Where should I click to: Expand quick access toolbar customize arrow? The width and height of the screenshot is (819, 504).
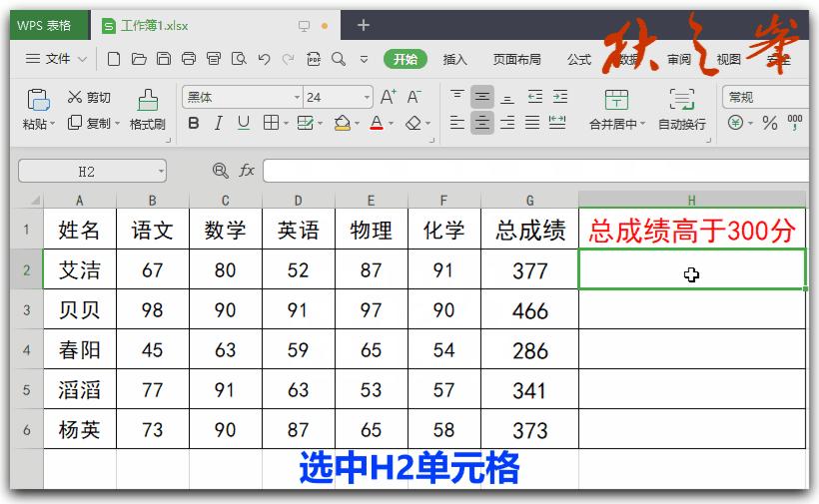click(x=365, y=59)
